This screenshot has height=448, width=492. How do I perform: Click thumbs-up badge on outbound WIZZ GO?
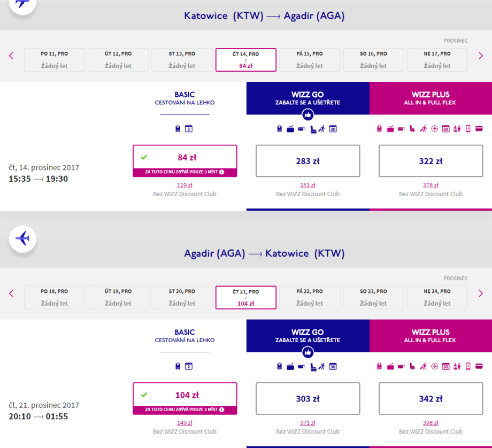(307, 114)
